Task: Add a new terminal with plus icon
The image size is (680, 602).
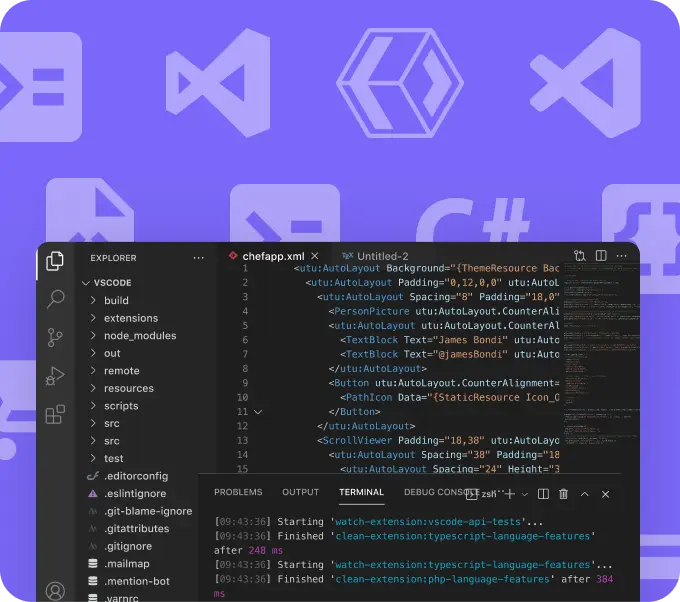Action: 510,494
